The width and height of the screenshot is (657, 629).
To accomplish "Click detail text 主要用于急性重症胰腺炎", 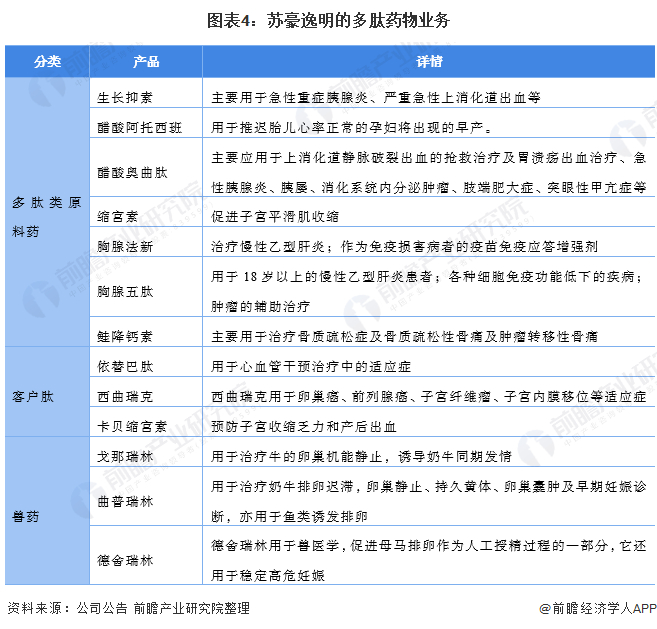I will tap(289, 98).
